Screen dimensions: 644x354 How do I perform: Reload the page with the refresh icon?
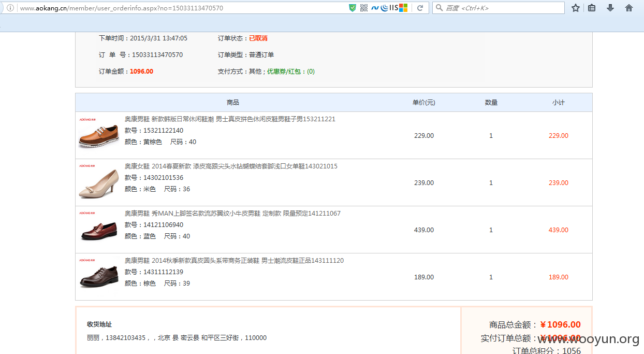click(420, 8)
